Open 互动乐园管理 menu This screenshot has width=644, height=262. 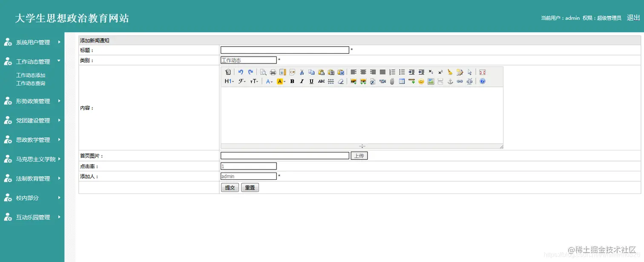(32, 217)
